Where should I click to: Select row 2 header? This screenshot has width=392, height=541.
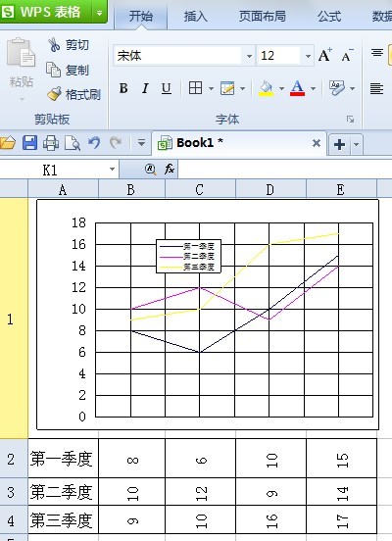click(14, 459)
